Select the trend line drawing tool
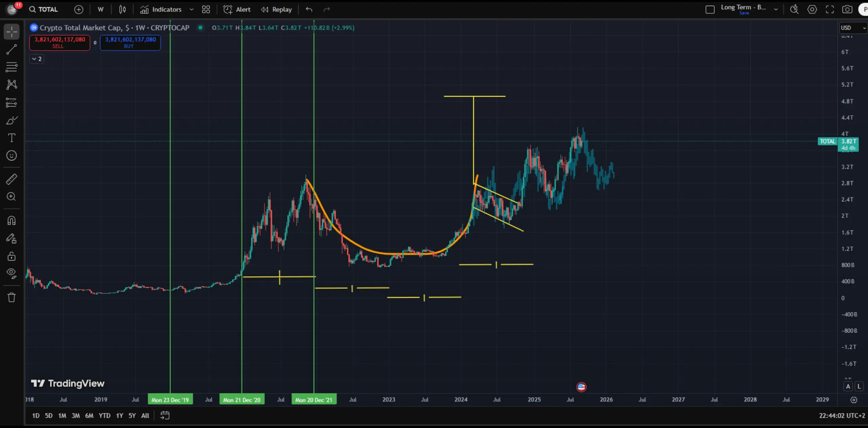 click(12, 50)
